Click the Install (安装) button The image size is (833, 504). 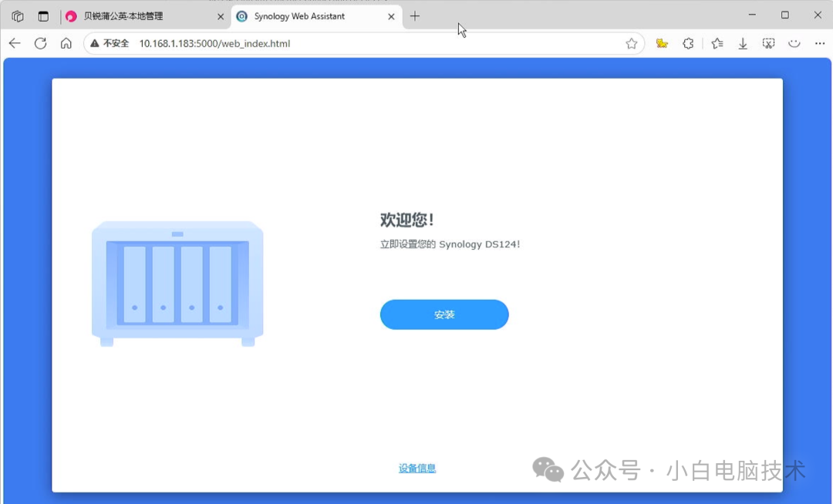coord(444,314)
